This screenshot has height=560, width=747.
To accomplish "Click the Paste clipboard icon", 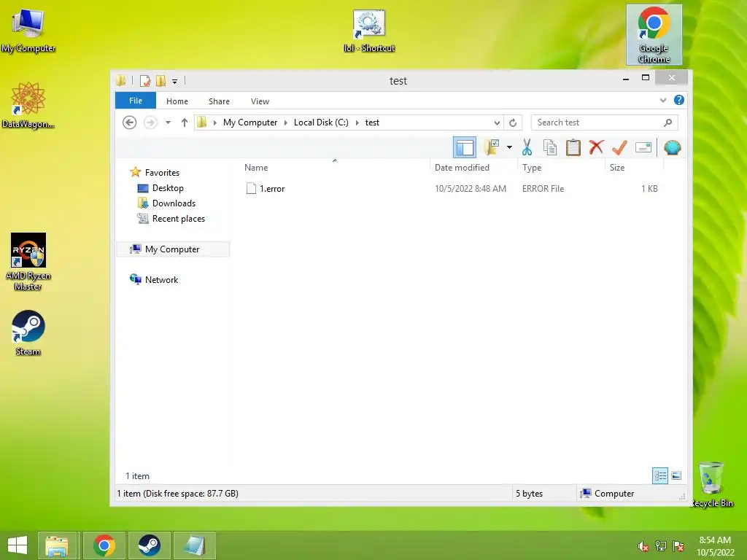I will [x=573, y=147].
